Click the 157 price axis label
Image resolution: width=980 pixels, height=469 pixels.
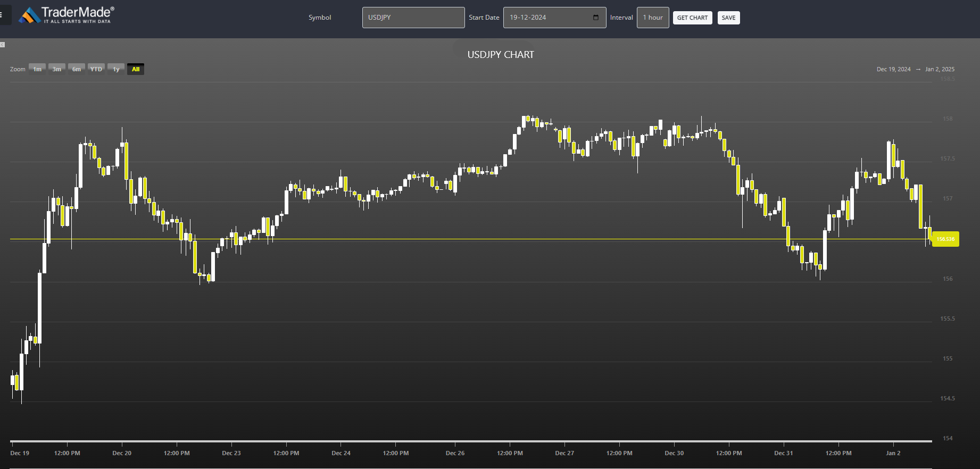pos(948,198)
